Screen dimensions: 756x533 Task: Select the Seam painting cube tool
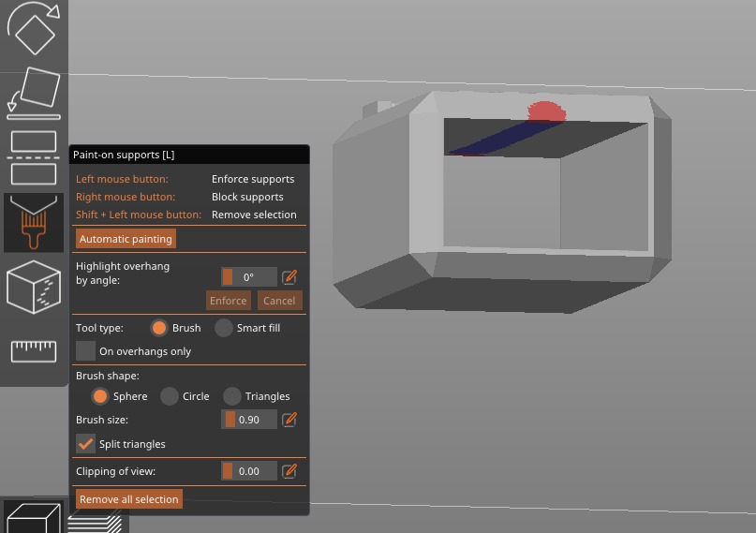[34, 288]
